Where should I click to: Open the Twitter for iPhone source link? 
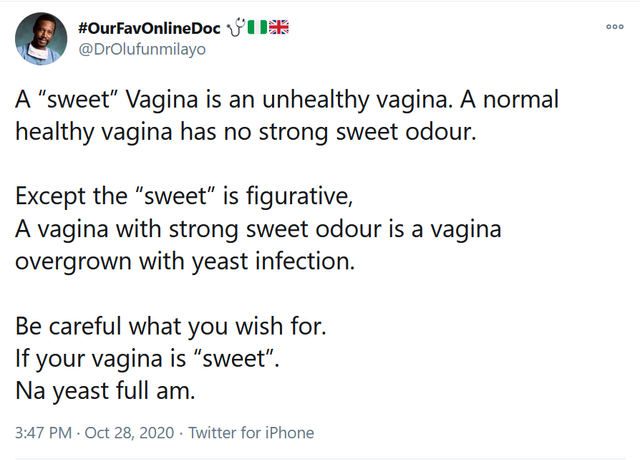(x=251, y=433)
